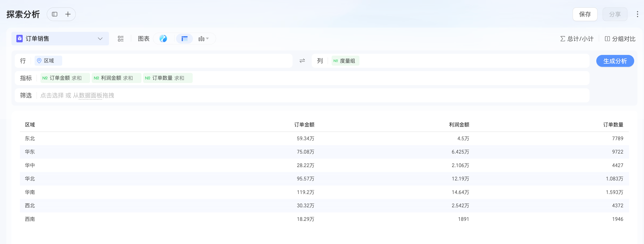Click the 生成分析 button
The image size is (644, 244).
615,61
